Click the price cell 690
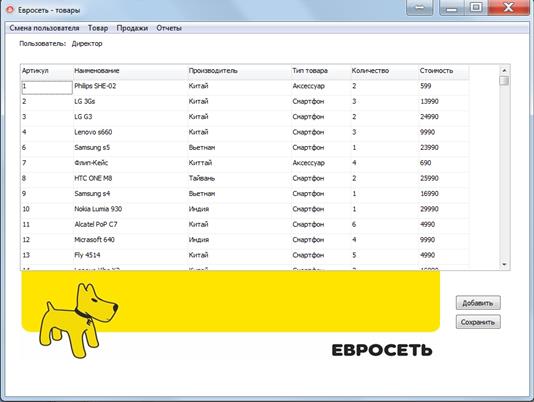Image resolution: width=534 pixels, height=402 pixels. 444,163
